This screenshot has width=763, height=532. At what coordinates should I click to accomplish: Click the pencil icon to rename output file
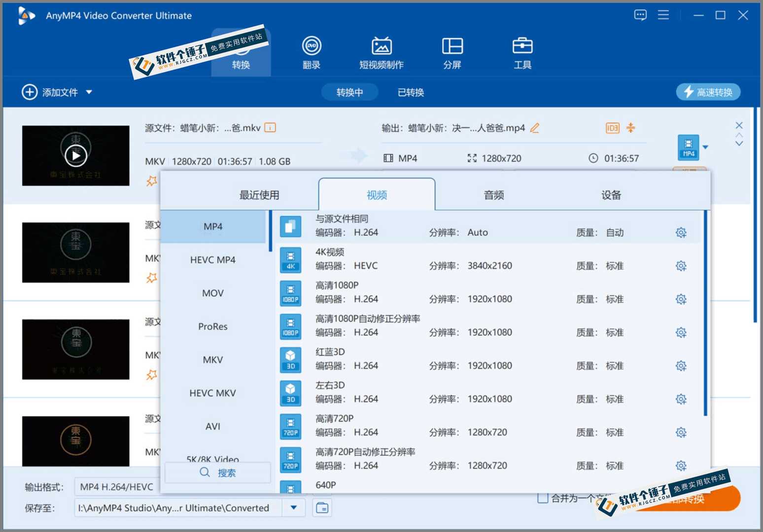tap(535, 128)
